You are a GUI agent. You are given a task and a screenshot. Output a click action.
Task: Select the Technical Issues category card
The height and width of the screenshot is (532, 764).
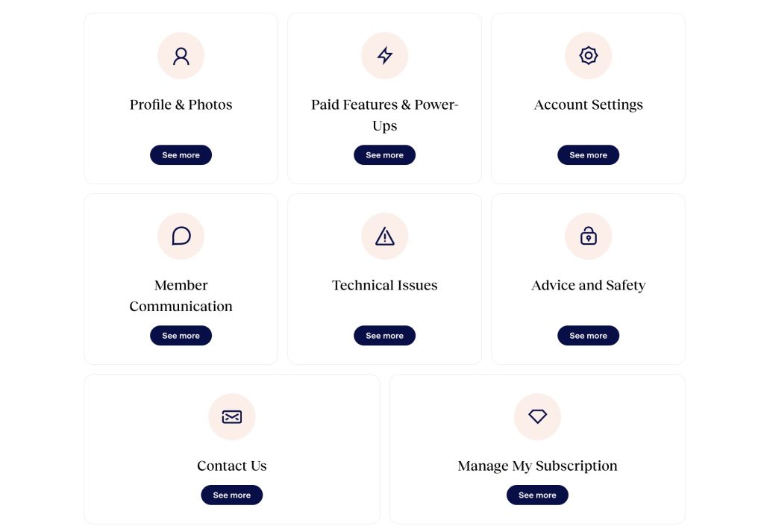point(384,279)
